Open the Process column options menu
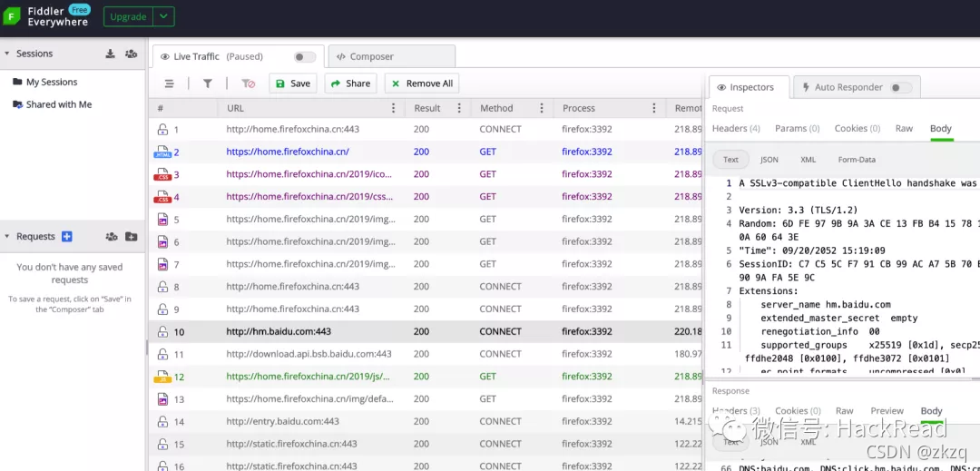Image resolution: width=980 pixels, height=471 pixels. click(653, 108)
